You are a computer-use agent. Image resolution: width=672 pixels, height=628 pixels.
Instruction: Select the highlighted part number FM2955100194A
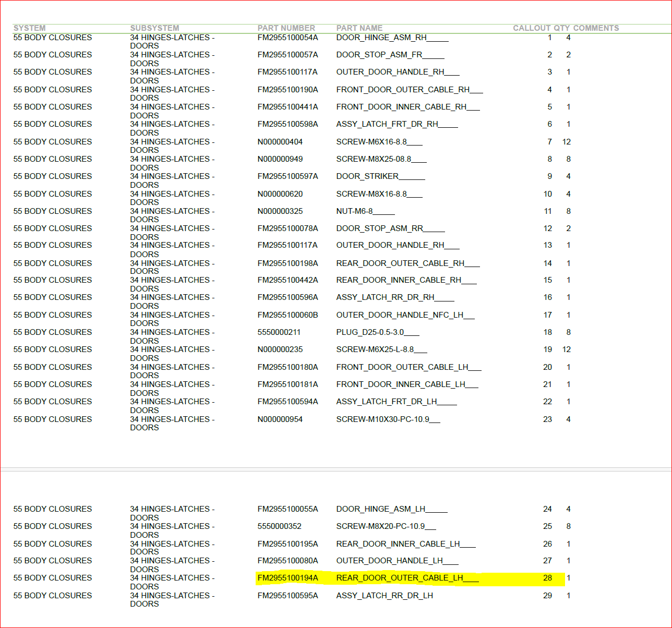coord(287,578)
